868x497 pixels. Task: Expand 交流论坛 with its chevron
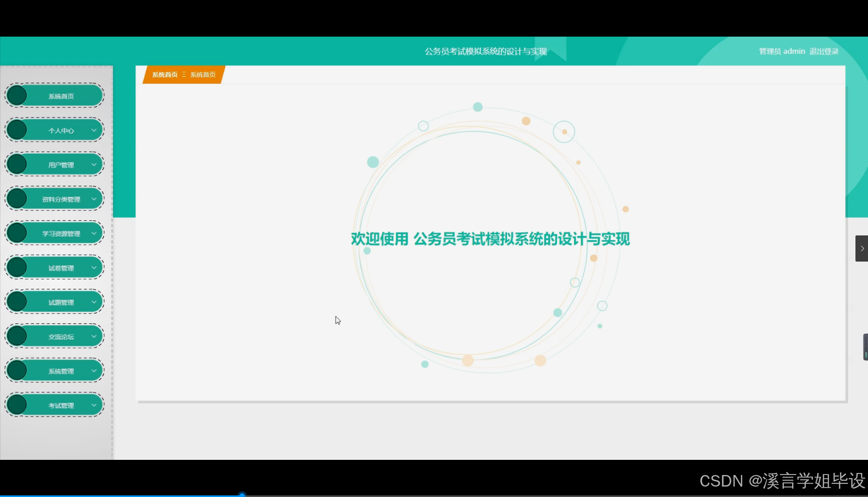pyautogui.click(x=94, y=336)
